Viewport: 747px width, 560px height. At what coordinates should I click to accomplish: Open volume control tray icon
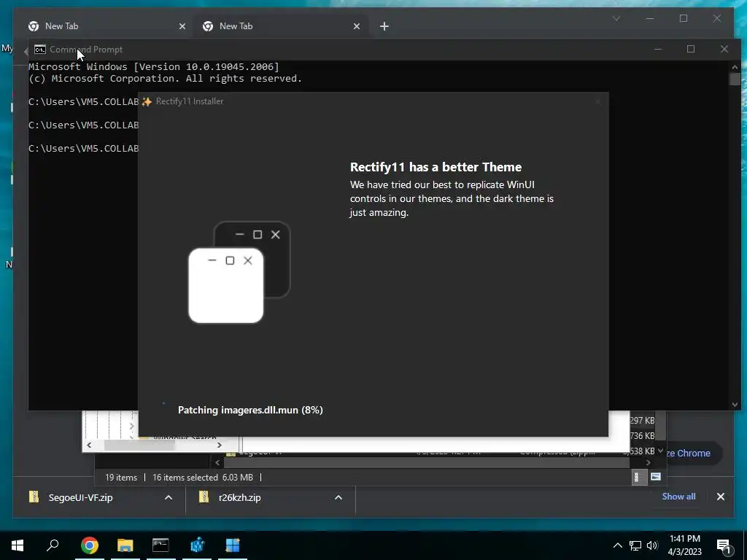[x=652, y=545]
